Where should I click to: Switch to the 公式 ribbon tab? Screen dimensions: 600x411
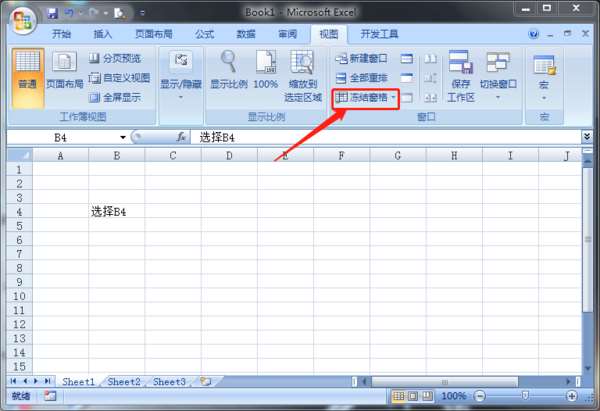point(204,34)
